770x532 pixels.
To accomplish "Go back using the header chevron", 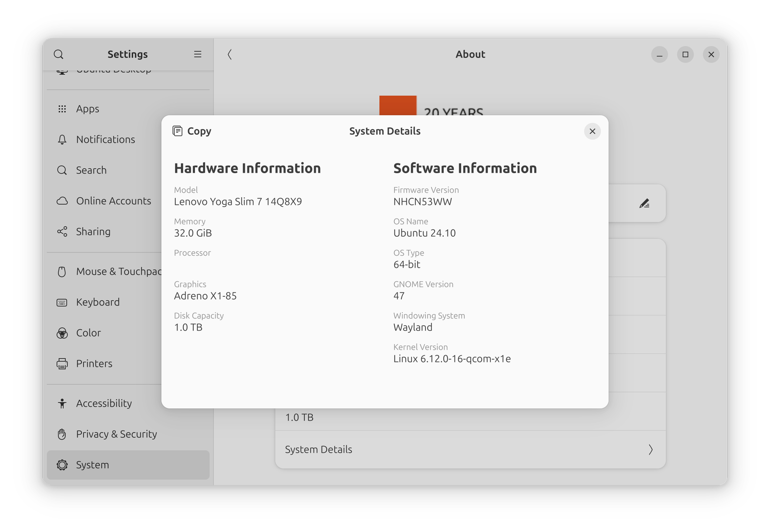I will point(230,54).
